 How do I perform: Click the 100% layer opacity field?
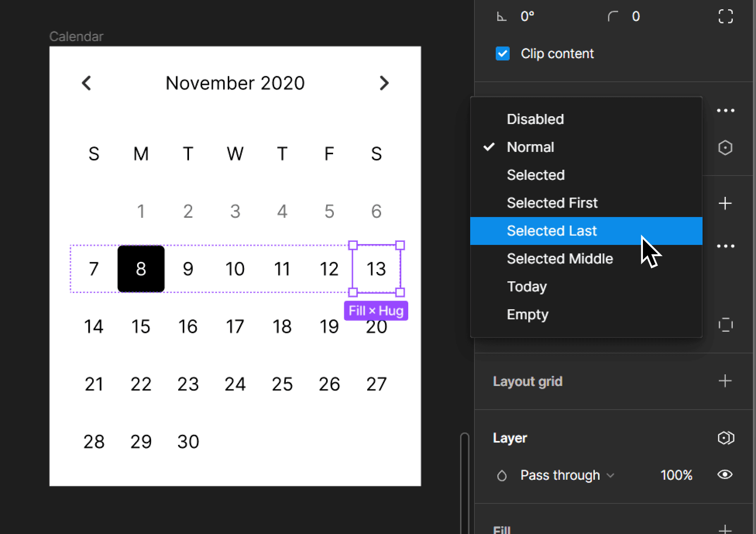[676, 475]
